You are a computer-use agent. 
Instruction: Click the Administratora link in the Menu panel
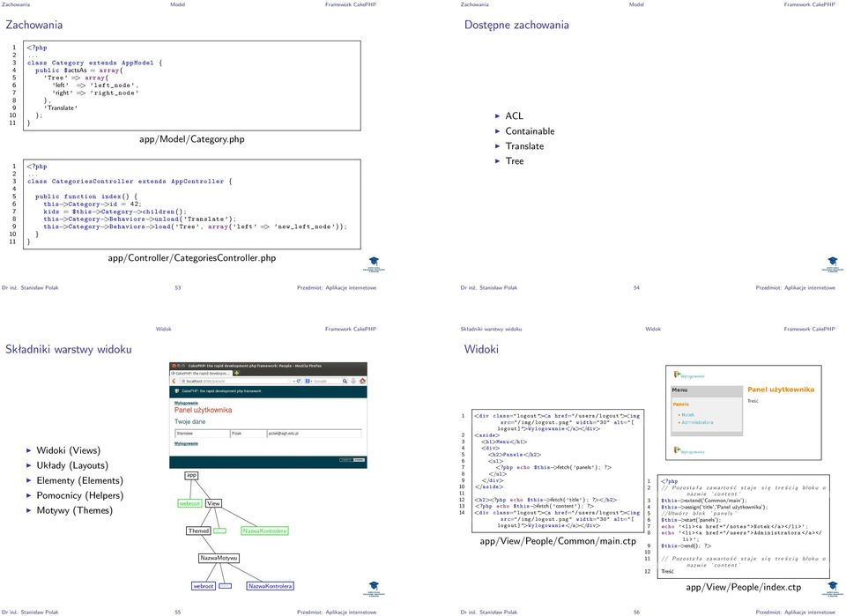click(697, 422)
